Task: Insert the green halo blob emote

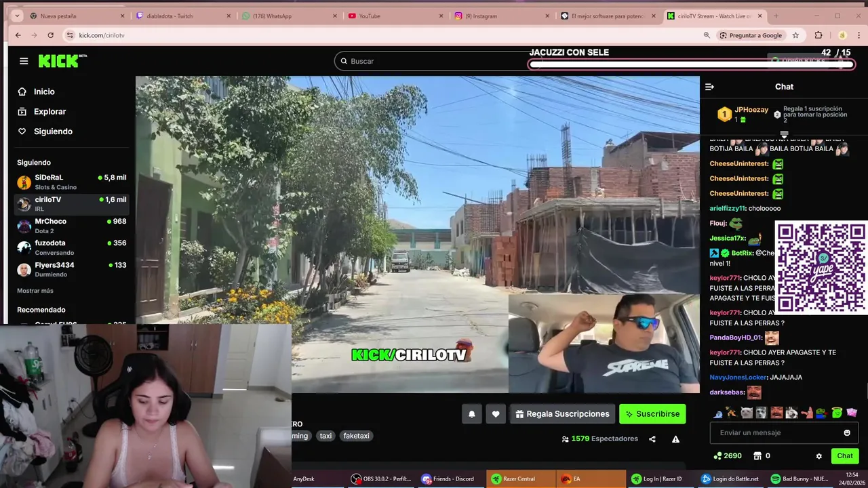Action: click(837, 412)
